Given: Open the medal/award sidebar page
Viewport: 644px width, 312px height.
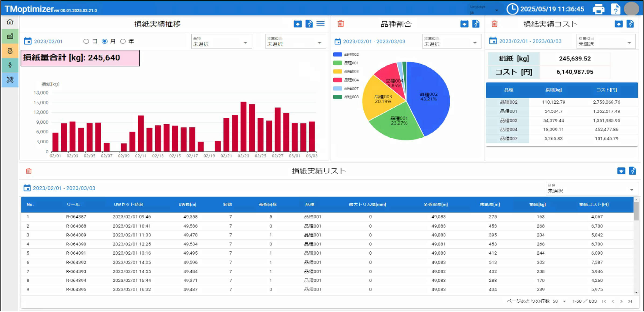Looking at the screenshot, I should click(x=10, y=51).
